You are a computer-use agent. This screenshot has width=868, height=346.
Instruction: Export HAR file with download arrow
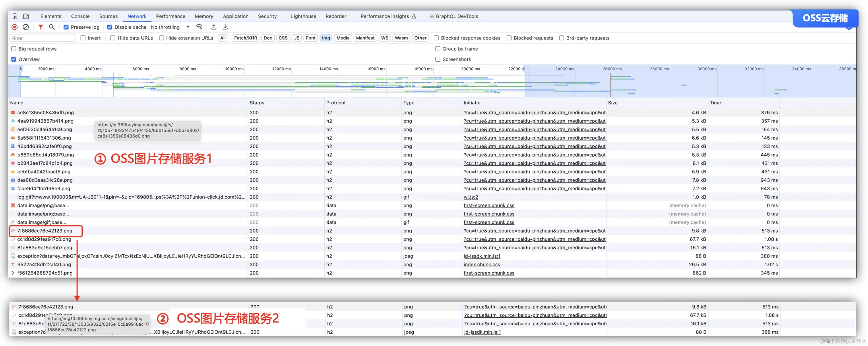225,27
